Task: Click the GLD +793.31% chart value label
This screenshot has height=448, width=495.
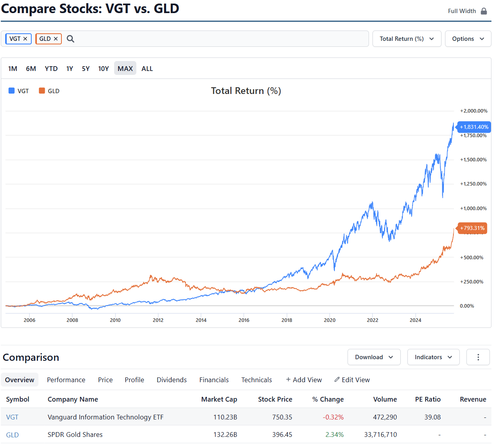Action: click(x=472, y=228)
